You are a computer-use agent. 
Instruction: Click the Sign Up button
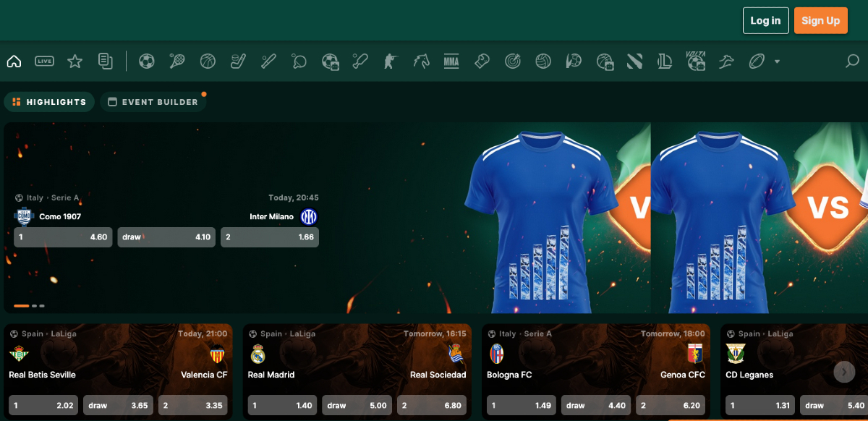821,20
